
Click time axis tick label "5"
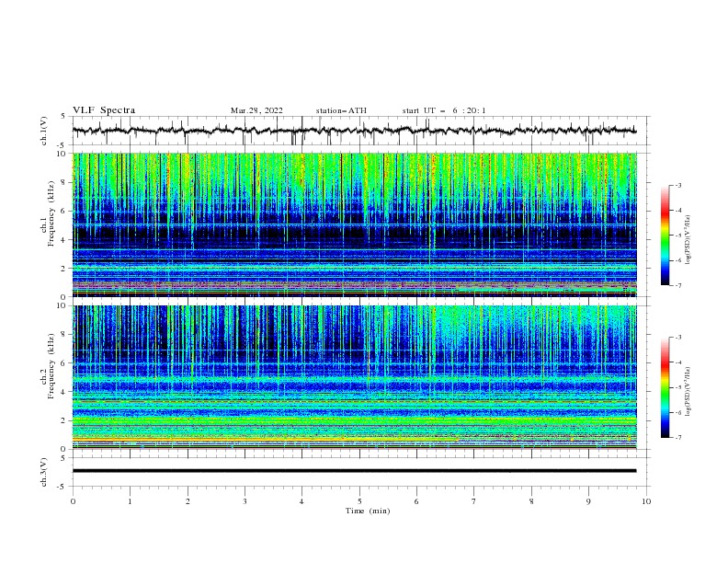359,501
